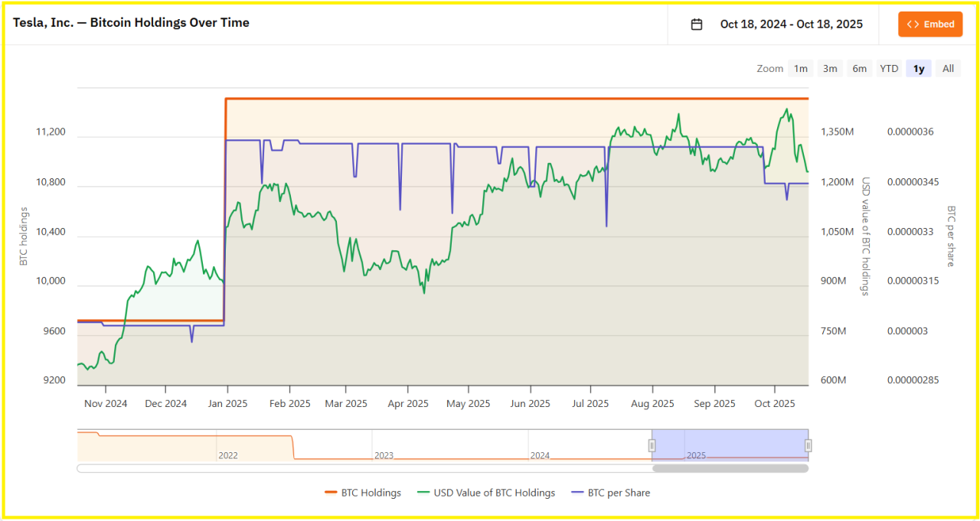Switch chart zoom to 3m
This screenshot has width=980, height=521.
tap(830, 69)
